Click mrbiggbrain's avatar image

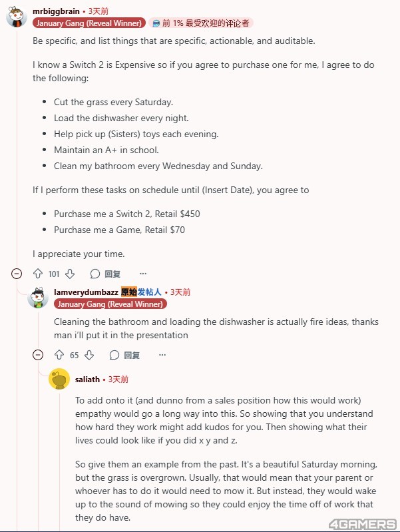click(17, 17)
